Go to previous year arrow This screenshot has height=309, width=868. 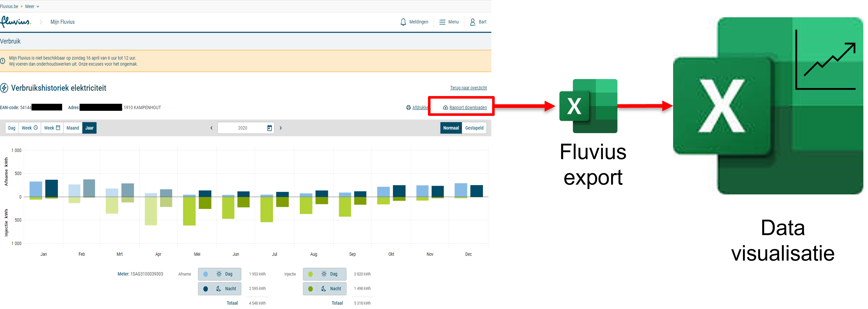pos(212,128)
